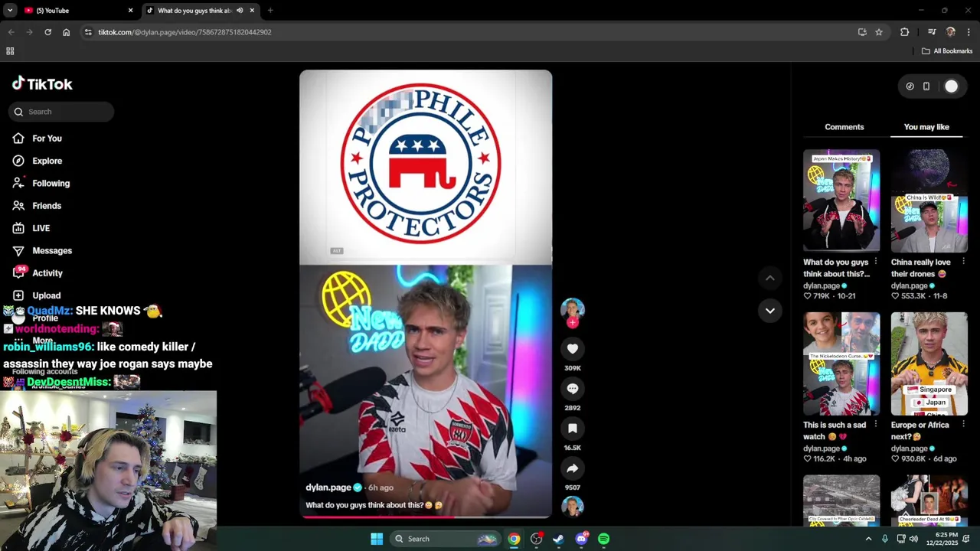Open more options for "China really love" video
The height and width of the screenshot is (551, 980).
point(963,262)
